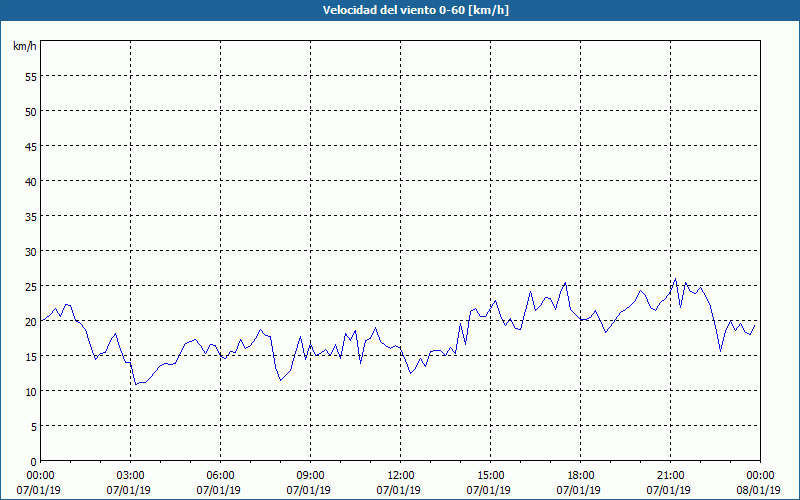Image resolution: width=800 pixels, height=500 pixels.
Task: Click the '21:00' time label on the x-axis
Action: click(670, 476)
